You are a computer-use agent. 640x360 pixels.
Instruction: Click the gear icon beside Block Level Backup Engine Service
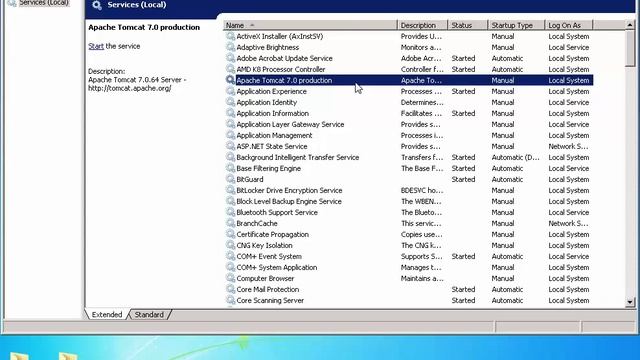230,201
